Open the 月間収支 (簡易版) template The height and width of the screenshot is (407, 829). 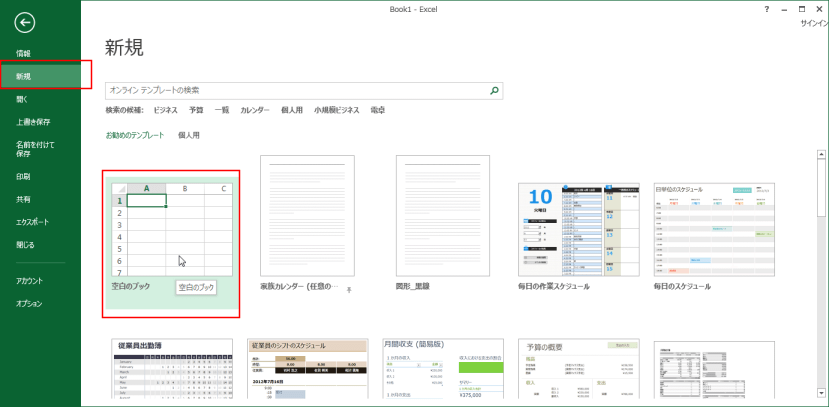click(x=443, y=370)
